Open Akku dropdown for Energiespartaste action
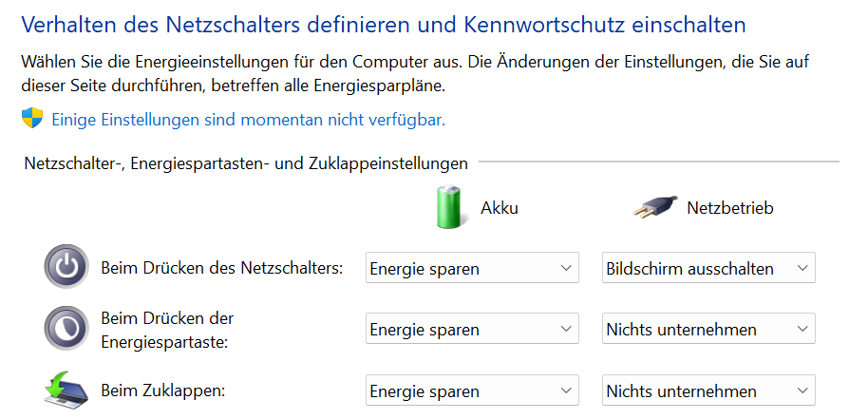The image size is (868, 419). (x=472, y=330)
